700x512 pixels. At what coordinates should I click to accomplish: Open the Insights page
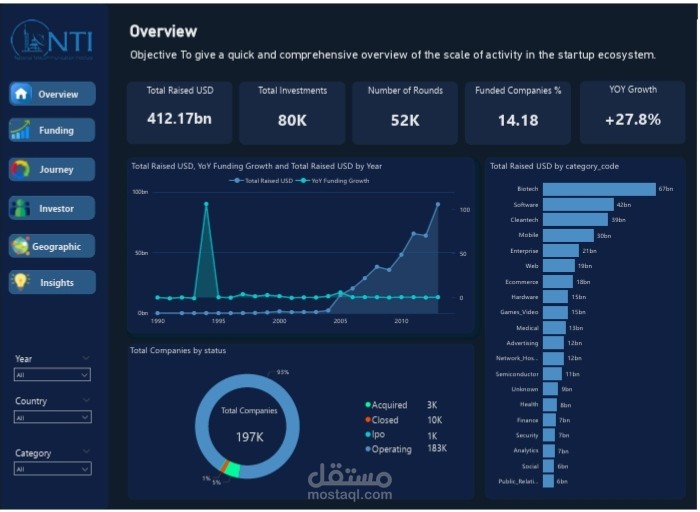click(52, 282)
